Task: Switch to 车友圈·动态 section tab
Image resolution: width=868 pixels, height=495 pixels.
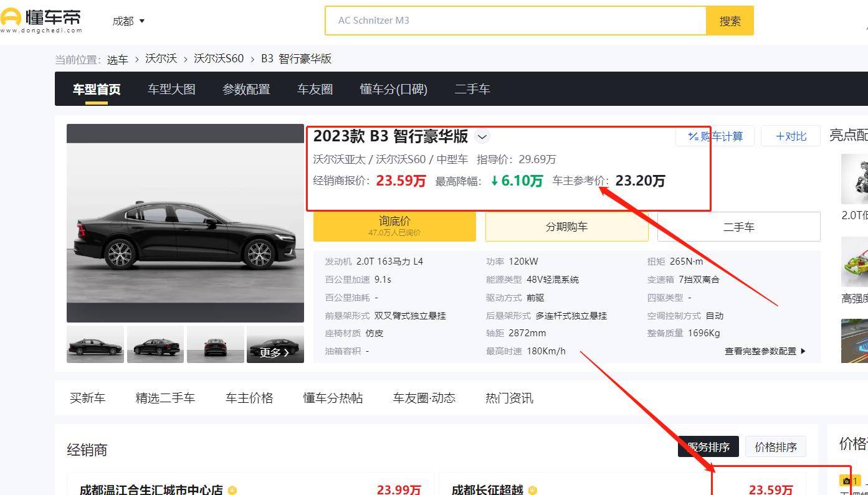Action: [424, 398]
